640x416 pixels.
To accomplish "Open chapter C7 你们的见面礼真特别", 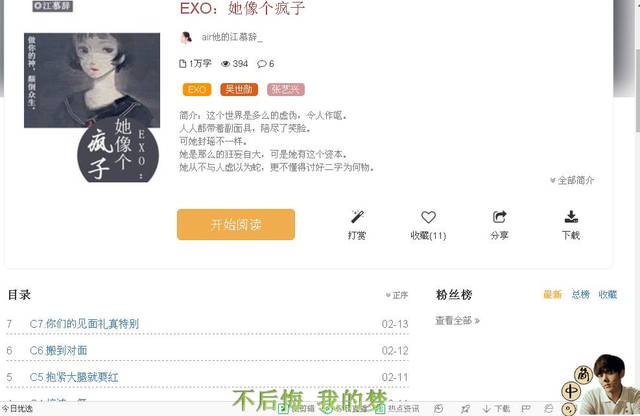I will [x=84, y=324].
